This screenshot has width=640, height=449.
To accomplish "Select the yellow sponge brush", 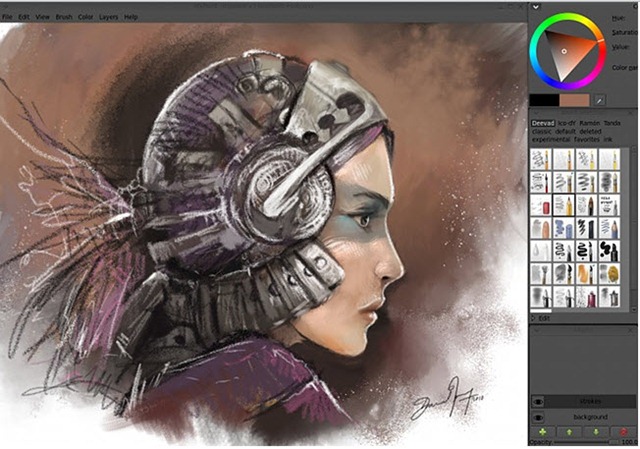I will pos(609,273).
